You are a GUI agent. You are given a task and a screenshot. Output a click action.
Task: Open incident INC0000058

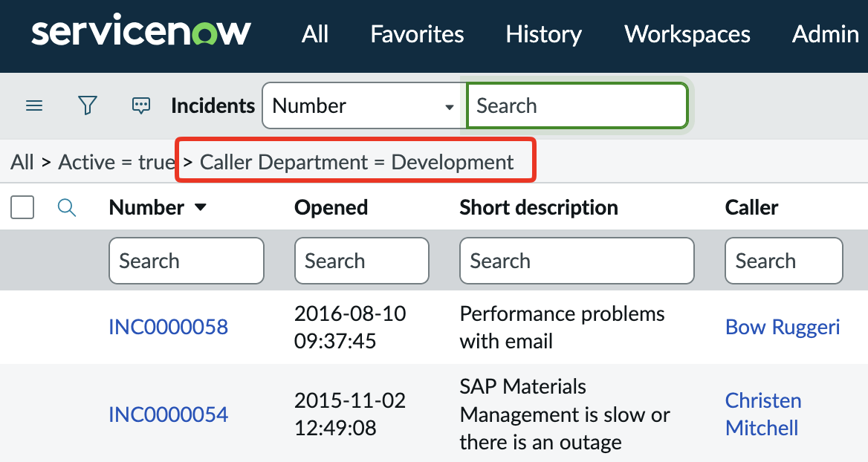(x=168, y=327)
